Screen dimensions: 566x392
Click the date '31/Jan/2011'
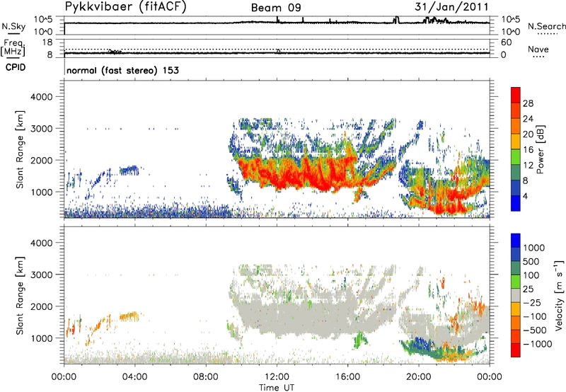coord(451,6)
